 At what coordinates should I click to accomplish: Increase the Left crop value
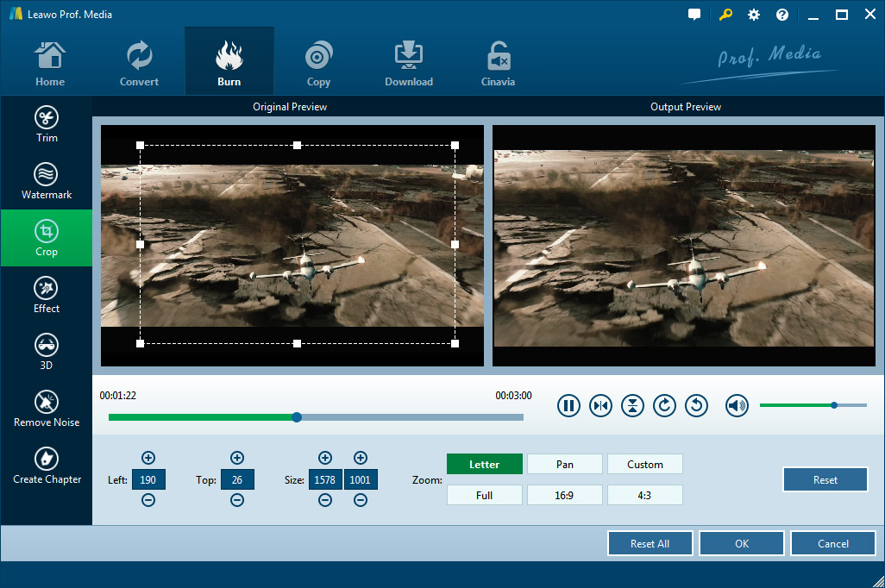[148, 458]
